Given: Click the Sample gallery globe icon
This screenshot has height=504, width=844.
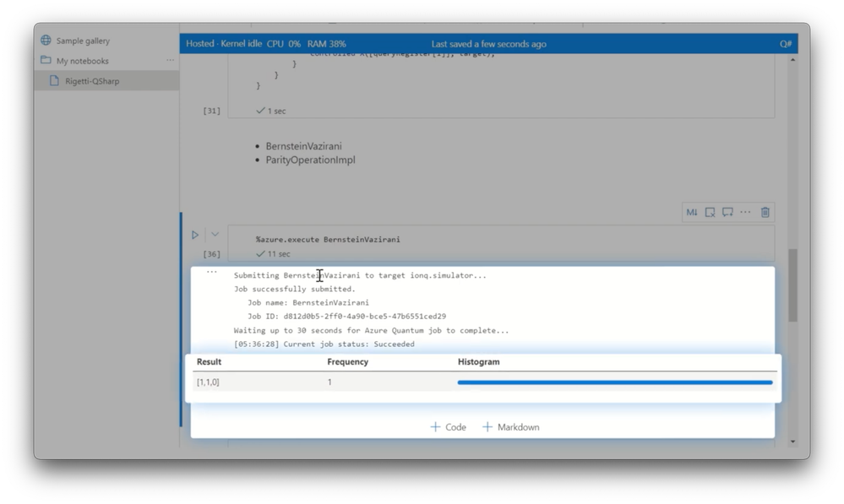Looking at the screenshot, I should (46, 41).
